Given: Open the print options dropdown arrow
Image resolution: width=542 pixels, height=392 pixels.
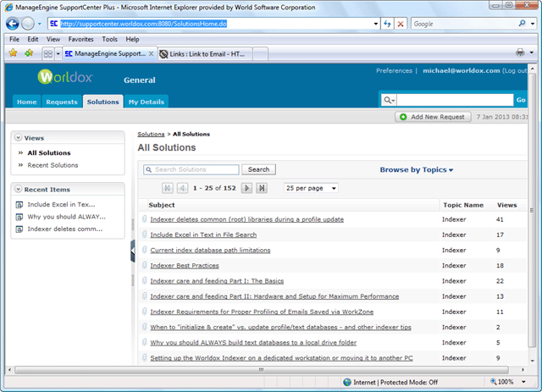Looking at the screenshot, I should 532,52.
